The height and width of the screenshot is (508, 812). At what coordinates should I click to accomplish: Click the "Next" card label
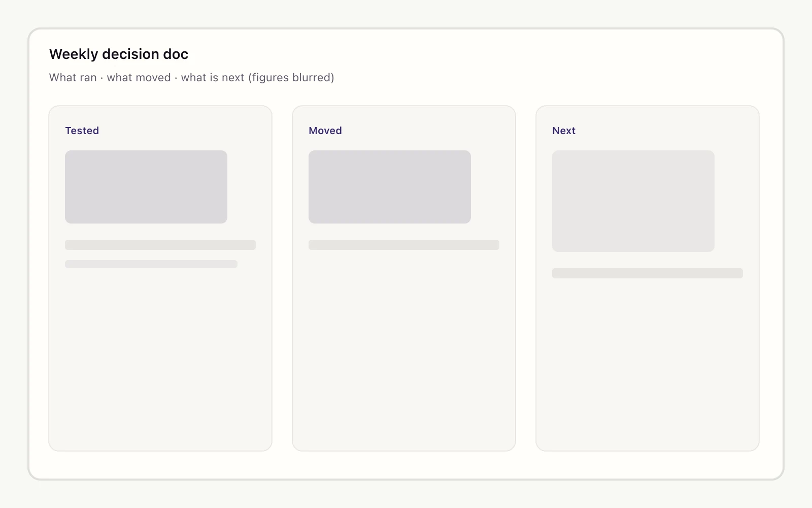tap(564, 131)
